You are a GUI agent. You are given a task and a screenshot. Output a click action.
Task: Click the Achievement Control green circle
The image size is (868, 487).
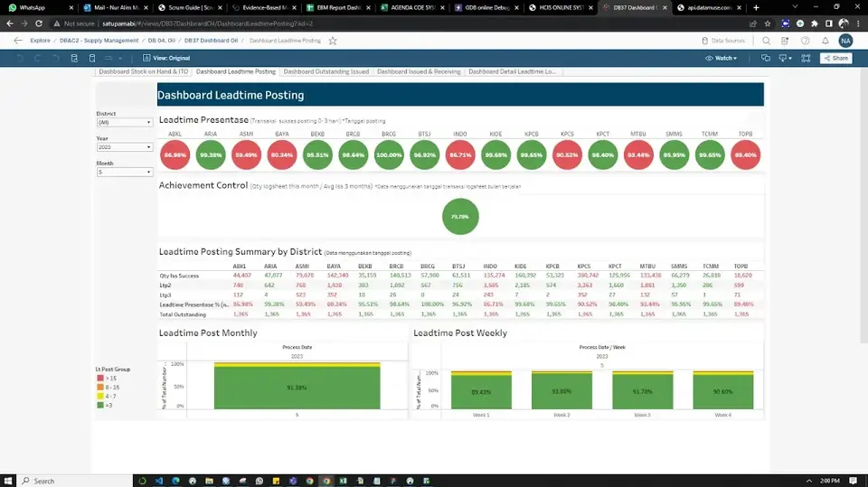point(460,216)
